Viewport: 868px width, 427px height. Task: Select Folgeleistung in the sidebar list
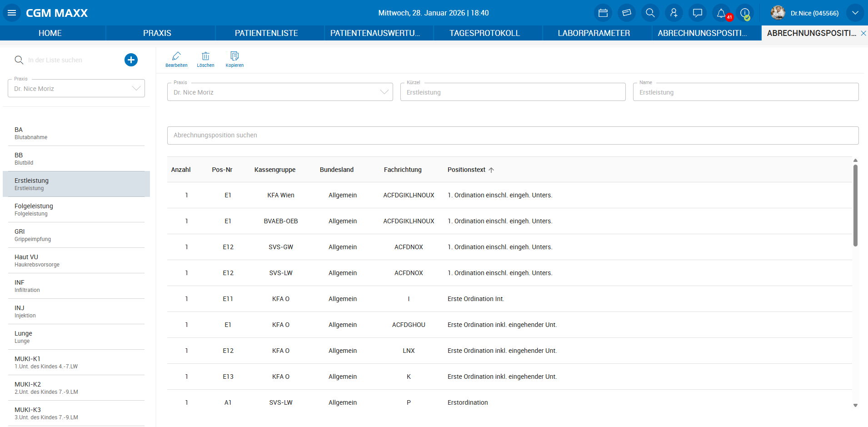point(76,210)
